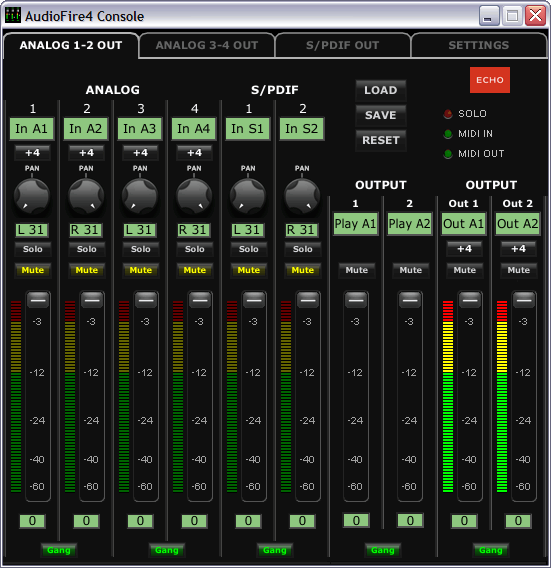Toggle Solo on In A1 channel
The image size is (551, 568).
click(33, 249)
